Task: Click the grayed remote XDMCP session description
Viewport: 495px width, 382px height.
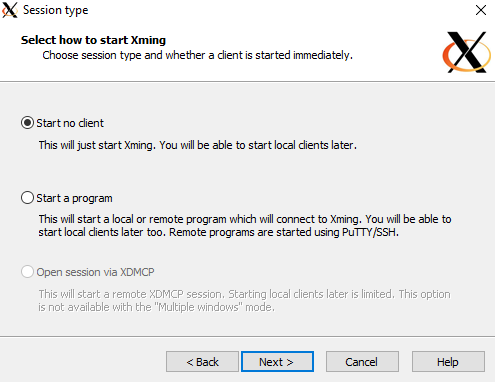Action: pos(244,300)
